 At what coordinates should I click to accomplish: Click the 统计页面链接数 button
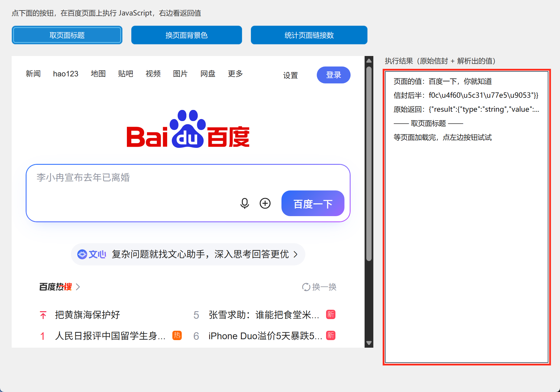click(309, 35)
